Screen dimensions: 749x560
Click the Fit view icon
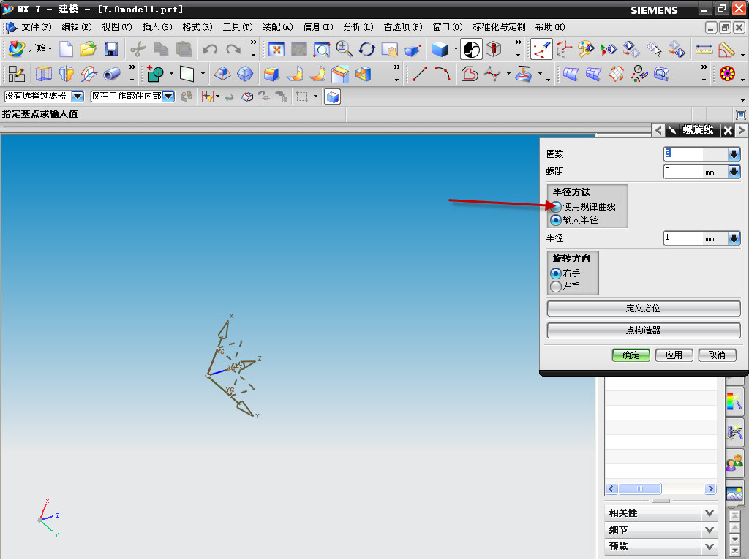click(276, 49)
